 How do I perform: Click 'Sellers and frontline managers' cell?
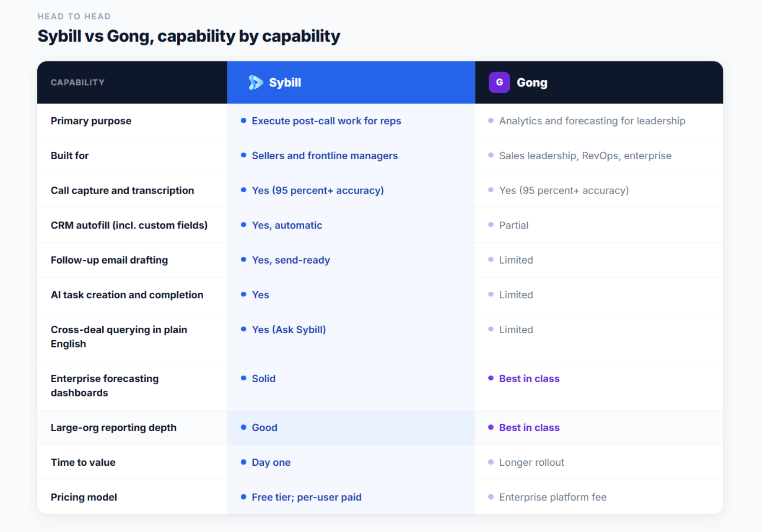coord(324,155)
